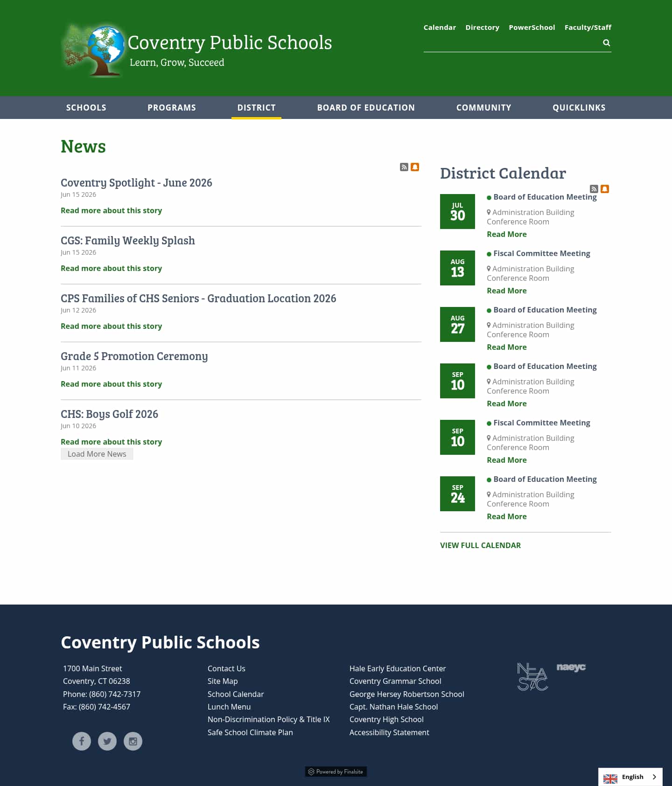Open George Hersey Robertson School link
672x786 pixels.
[x=407, y=694]
